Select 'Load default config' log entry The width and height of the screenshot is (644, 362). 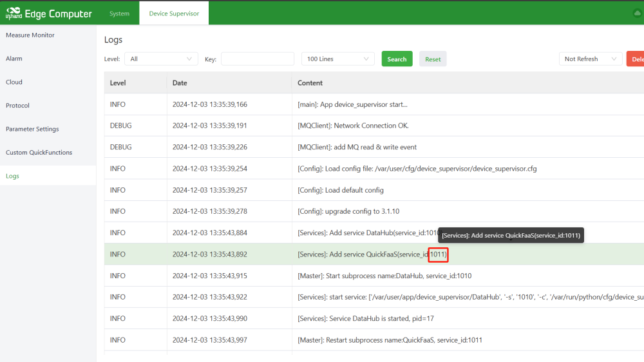click(x=341, y=190)
